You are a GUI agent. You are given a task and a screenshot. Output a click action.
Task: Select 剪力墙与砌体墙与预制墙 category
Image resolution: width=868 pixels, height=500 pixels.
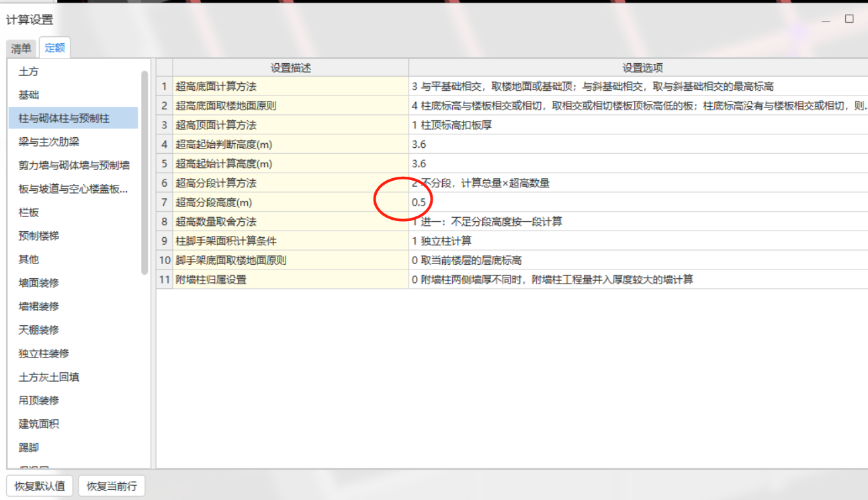point(73,165)
